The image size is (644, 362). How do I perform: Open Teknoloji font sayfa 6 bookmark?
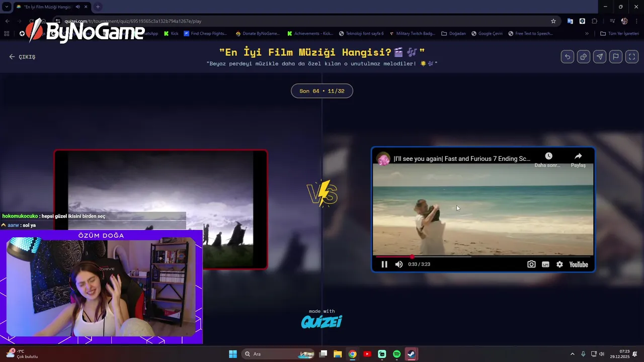361,34
